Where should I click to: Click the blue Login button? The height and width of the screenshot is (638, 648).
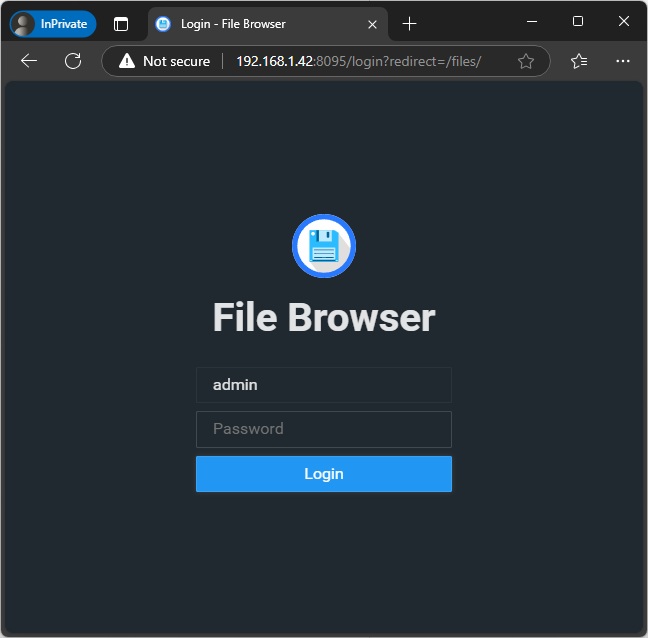(x=324, y=474)
